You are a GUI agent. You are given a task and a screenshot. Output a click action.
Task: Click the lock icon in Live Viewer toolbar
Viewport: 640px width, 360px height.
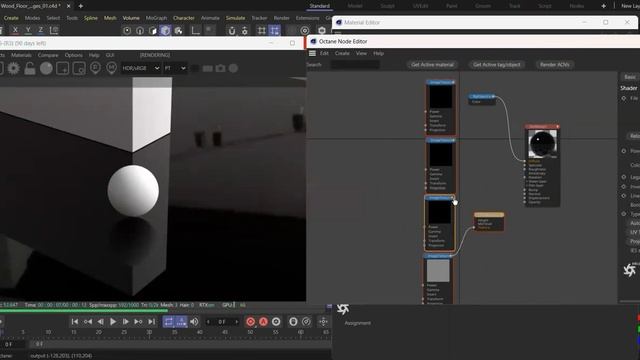(x=30, y=68)
